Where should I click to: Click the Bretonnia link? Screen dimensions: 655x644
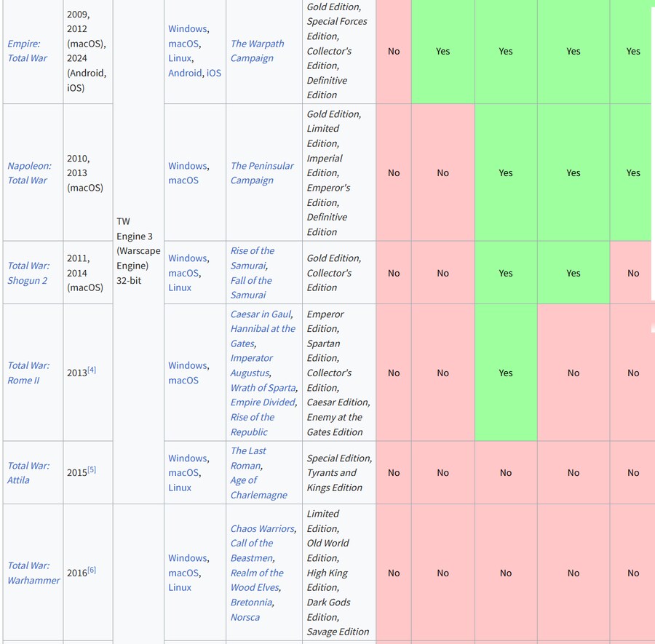tap(252, 603)
